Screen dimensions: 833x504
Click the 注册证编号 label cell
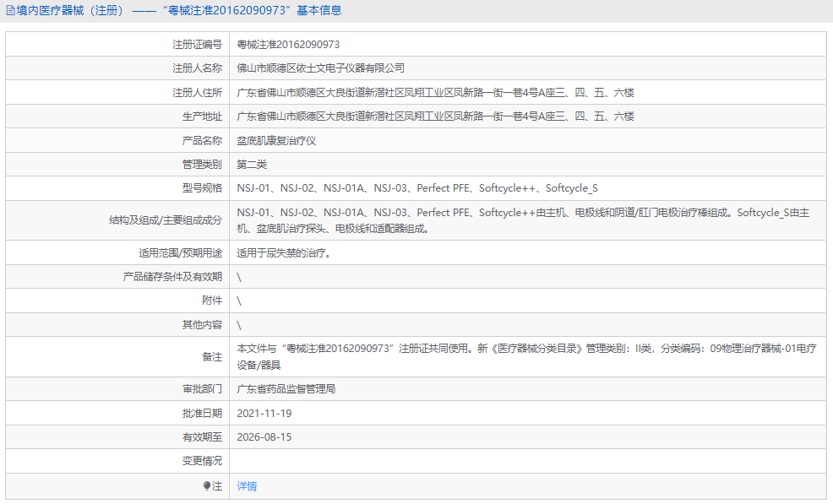pyautogui.click(x=117, y=44)
